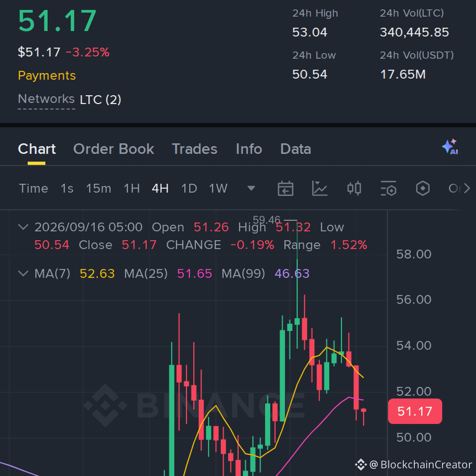Viewport: 476px width, 476px height.
Task: Open the AI assistant sparkle icon
Action: pyautogui.click(x=450, y=147)
